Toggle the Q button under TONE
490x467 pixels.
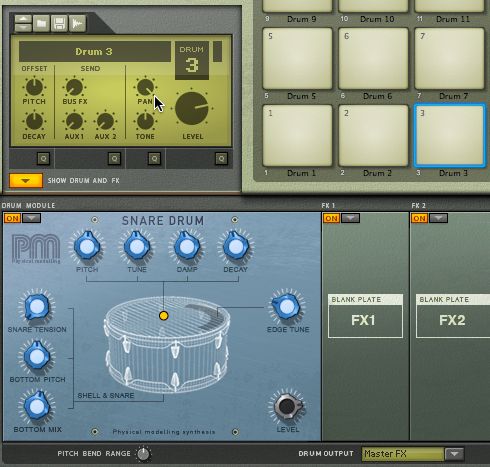(x=154, y=159)
